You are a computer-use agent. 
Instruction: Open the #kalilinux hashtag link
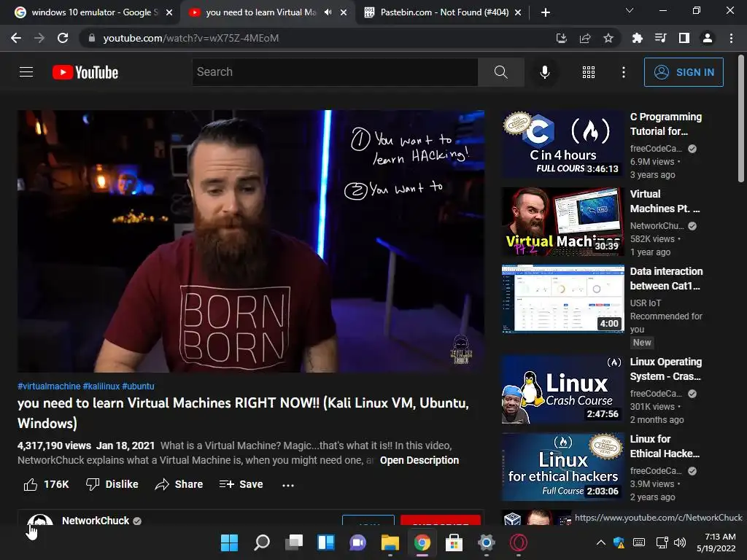(x=101, y=386)
